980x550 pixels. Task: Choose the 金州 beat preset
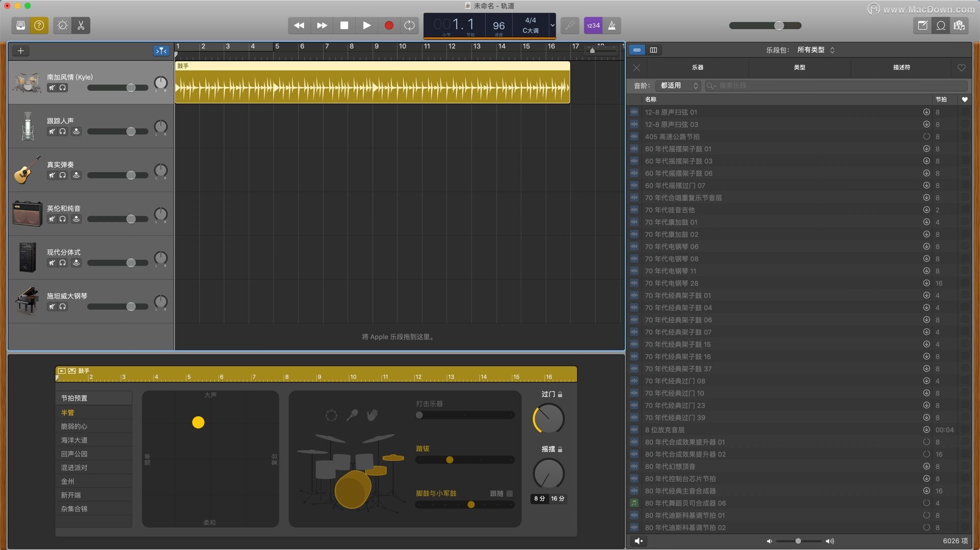pyautogui.click(x=94, y=481)
